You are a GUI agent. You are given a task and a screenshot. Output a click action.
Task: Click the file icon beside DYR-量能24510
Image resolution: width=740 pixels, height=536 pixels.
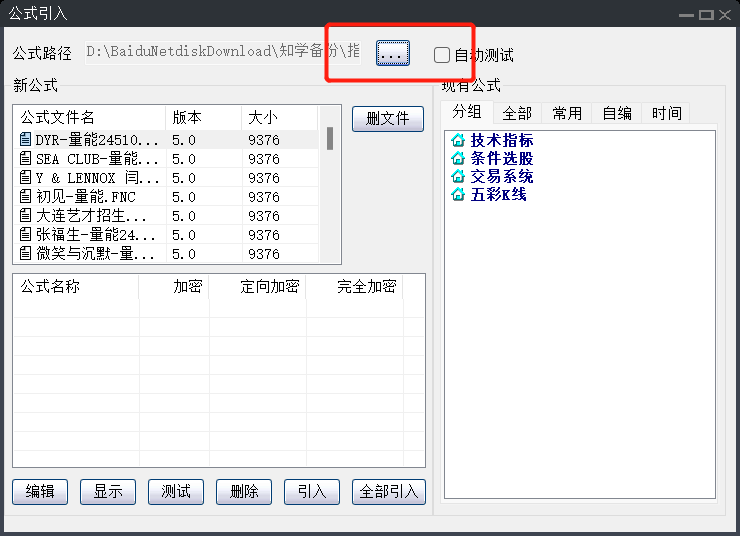26,140
